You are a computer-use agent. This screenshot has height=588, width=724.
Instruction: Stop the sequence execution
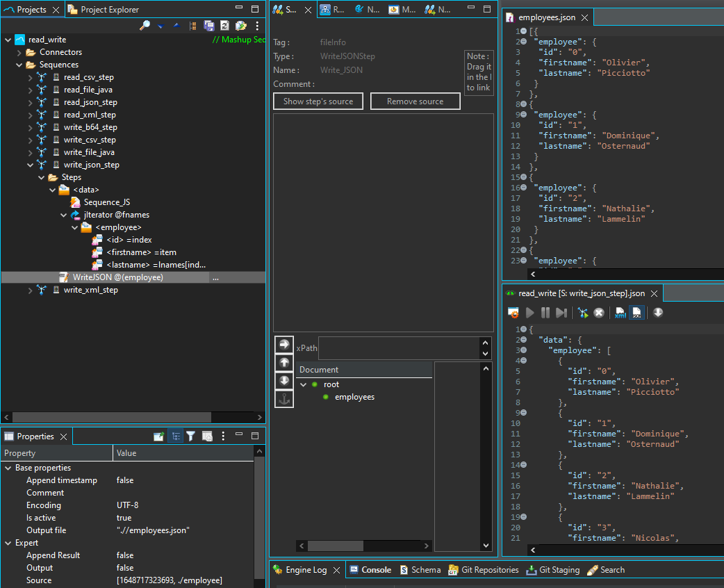pyautogui.click(x=599, y=313)
